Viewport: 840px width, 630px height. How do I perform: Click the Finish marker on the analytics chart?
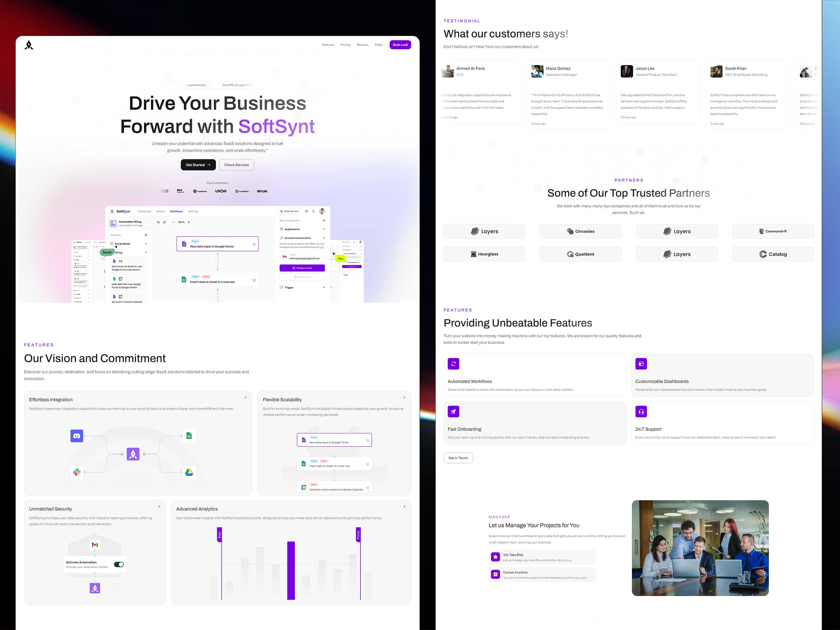point(358,535)
